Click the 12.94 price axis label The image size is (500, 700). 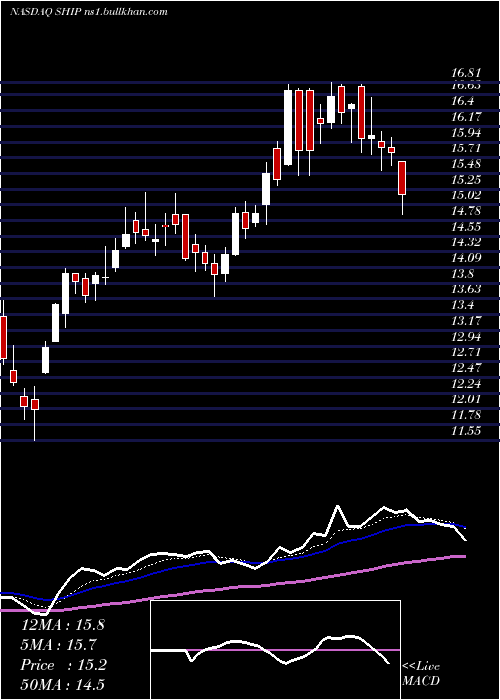(x=466, y=336)
